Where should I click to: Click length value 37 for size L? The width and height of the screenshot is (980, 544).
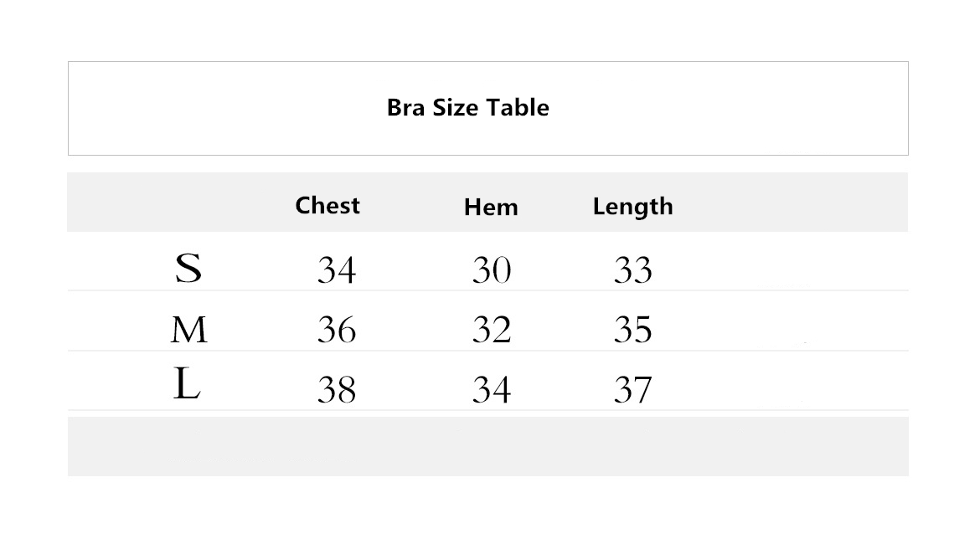(632, 390)
